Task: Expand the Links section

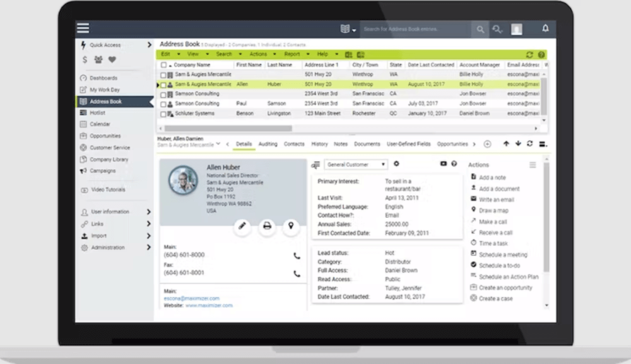Action: click(148, 223)
